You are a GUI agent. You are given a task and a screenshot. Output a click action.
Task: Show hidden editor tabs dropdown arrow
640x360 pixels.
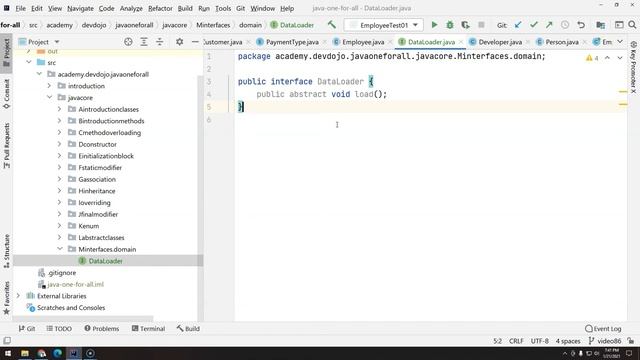click(620, 42)
